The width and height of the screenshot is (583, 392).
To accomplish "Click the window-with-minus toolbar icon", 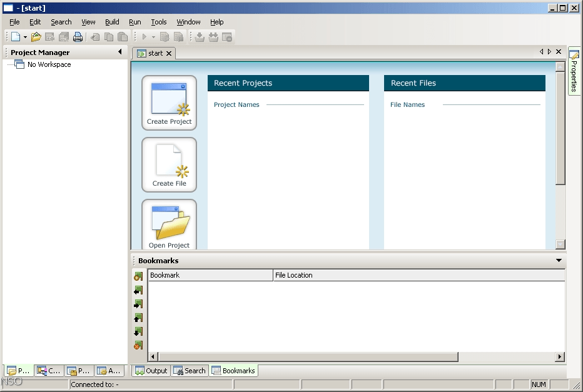I will click(x=227, y=37).
